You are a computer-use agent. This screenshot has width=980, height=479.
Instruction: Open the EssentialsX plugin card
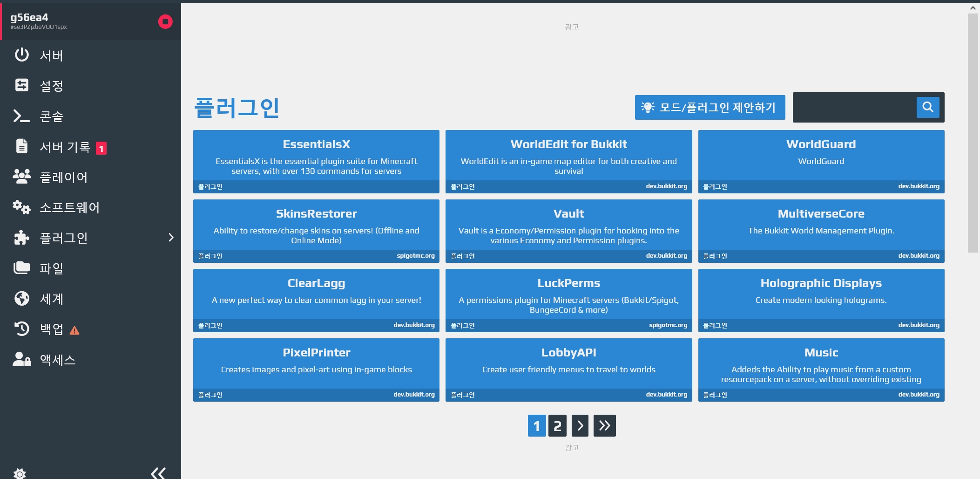(316, 161)
